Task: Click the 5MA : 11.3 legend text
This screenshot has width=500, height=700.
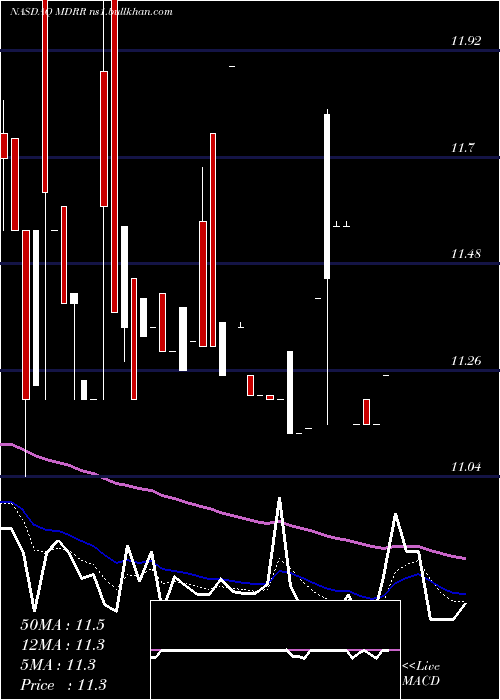Action: point(58,665)
